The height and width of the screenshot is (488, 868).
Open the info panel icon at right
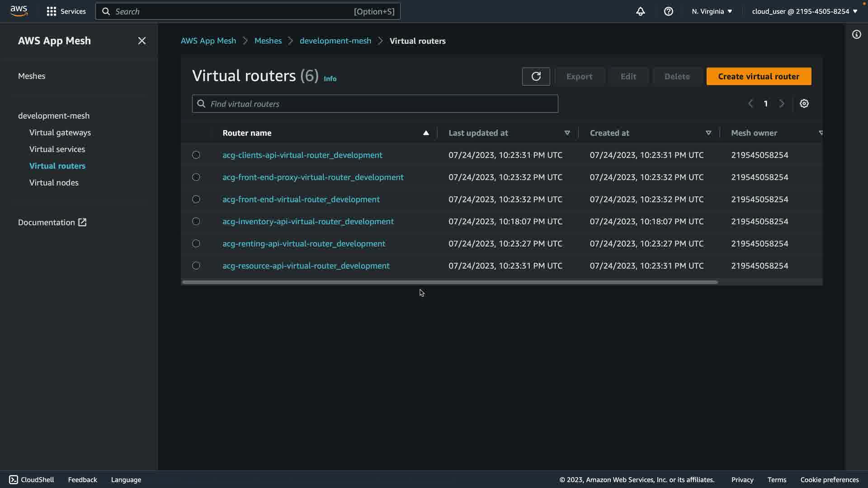(x=856, y=34)
